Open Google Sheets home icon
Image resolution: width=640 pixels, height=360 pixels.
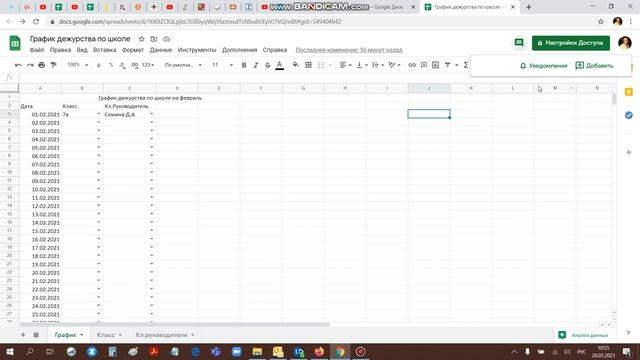click(x=15, y=43)
